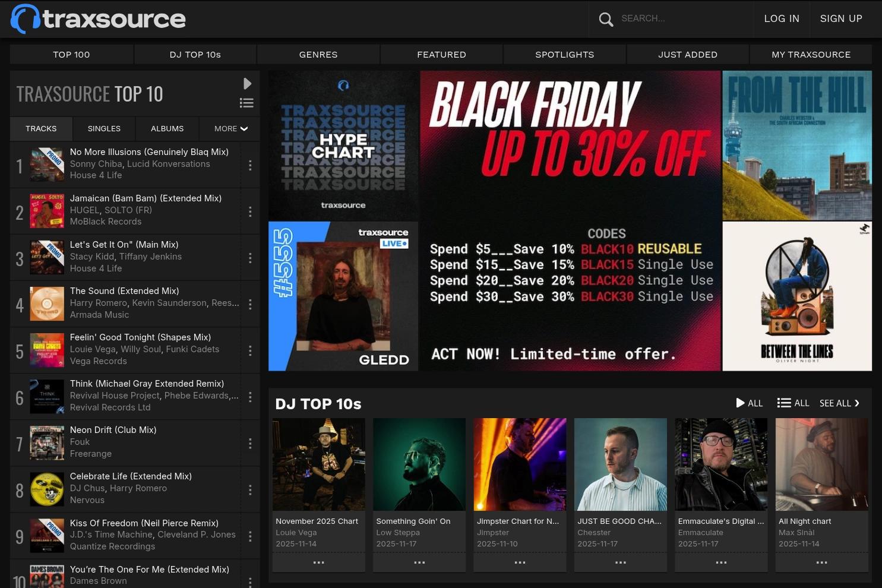Open the Freerange label link
Screen dimensions: 882x588
(91, 454)
